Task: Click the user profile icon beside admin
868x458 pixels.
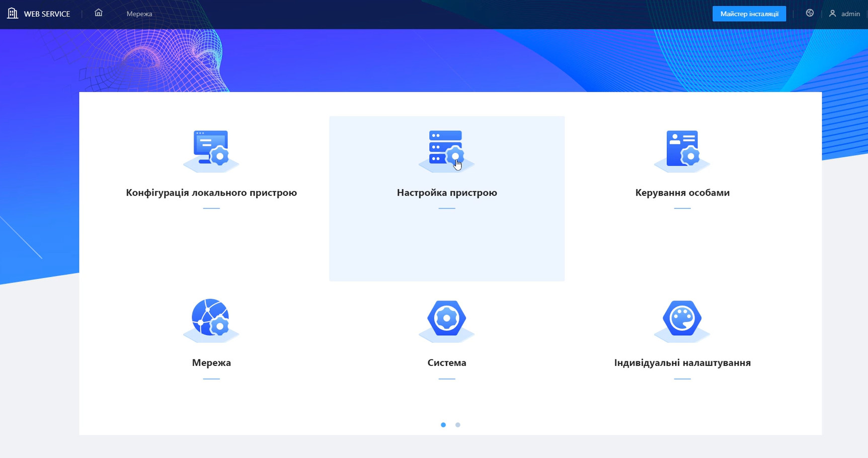Action: [x=832, y=14]
